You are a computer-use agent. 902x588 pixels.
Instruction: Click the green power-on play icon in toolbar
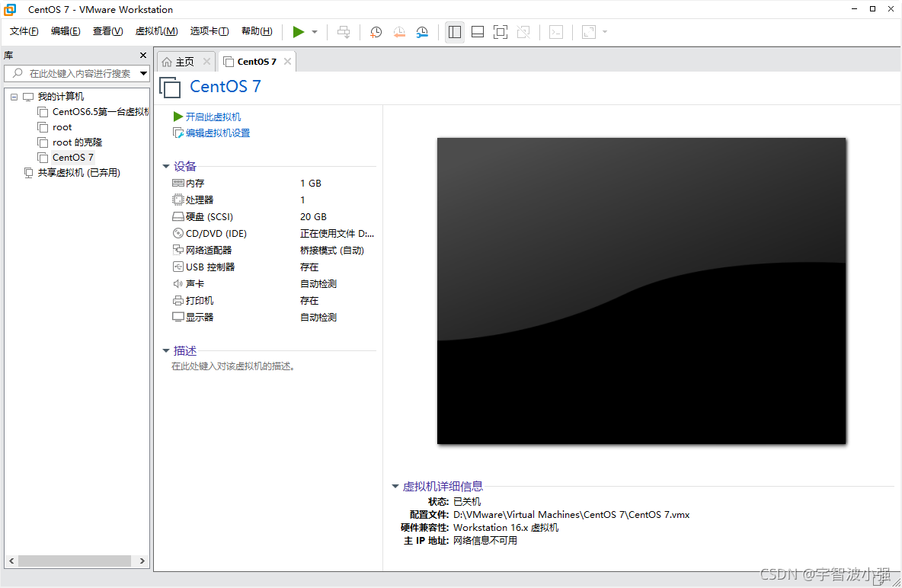(x=298, y=32)
